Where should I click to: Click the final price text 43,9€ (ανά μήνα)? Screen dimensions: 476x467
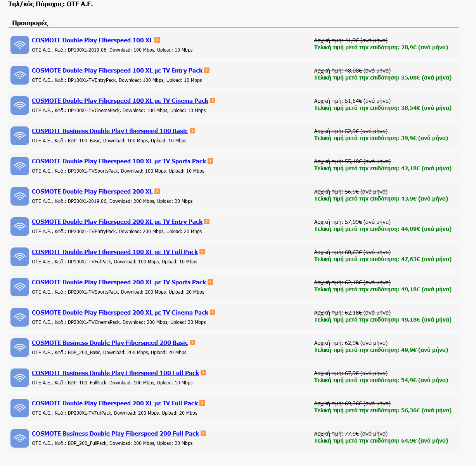coord(424,199)
